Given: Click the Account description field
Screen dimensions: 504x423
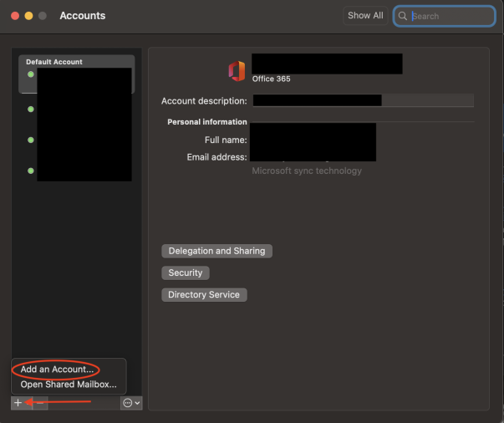Looking at the screenshot, I should coord(364,100).
